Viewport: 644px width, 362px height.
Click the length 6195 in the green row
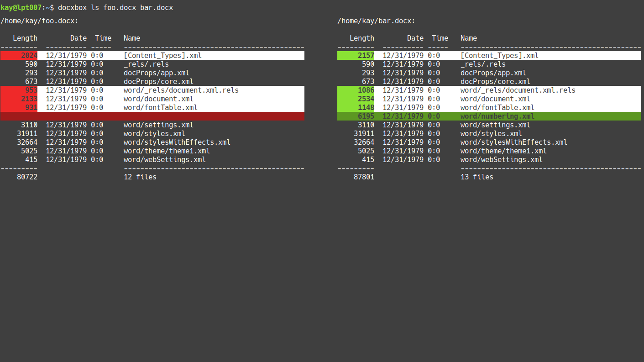coord(366,116)
